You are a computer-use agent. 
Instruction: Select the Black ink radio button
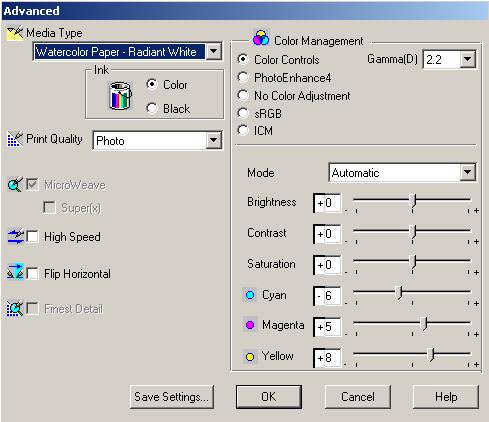pyautogui.click(x=152, y=108)
